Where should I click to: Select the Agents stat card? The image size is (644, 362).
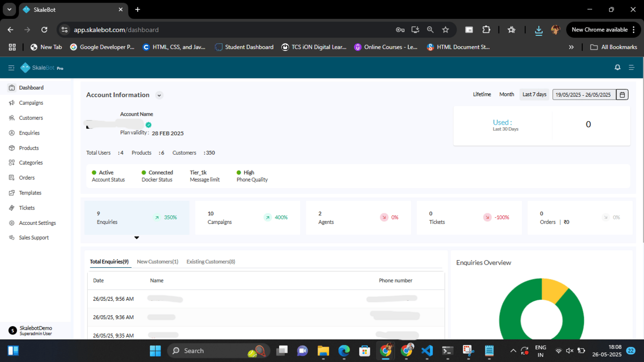click(358, 218)
